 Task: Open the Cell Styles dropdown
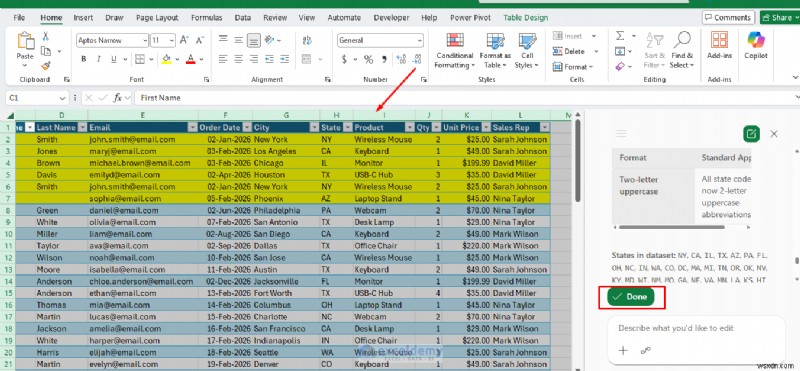[x=527, y=51]
